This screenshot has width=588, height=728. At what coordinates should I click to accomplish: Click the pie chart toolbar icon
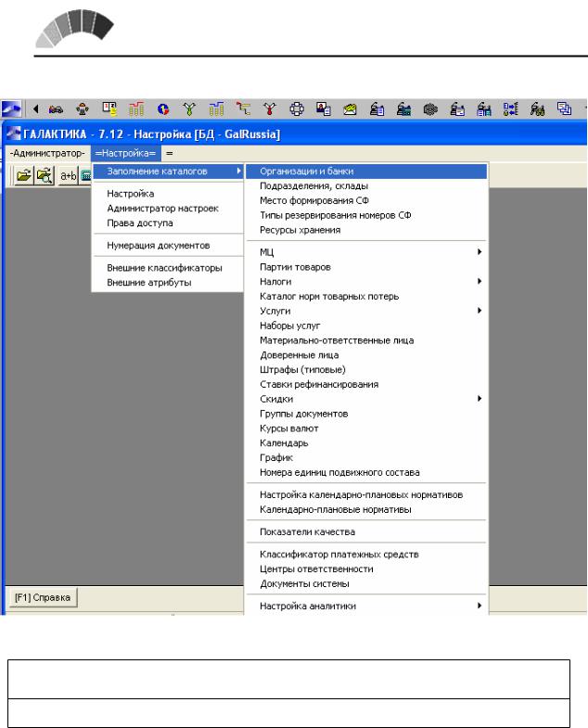click(x=163, y=109)
